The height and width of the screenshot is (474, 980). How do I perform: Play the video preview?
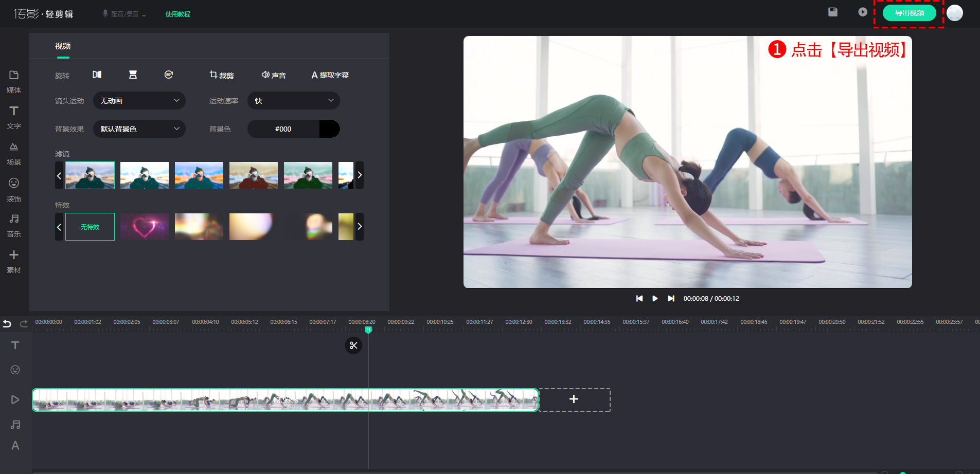[655, 298]
